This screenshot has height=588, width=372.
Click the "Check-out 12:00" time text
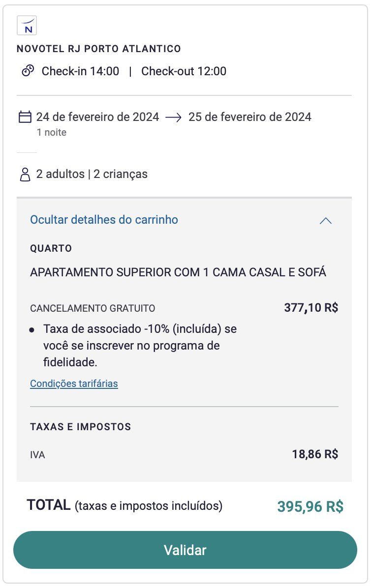coord(184,71)
